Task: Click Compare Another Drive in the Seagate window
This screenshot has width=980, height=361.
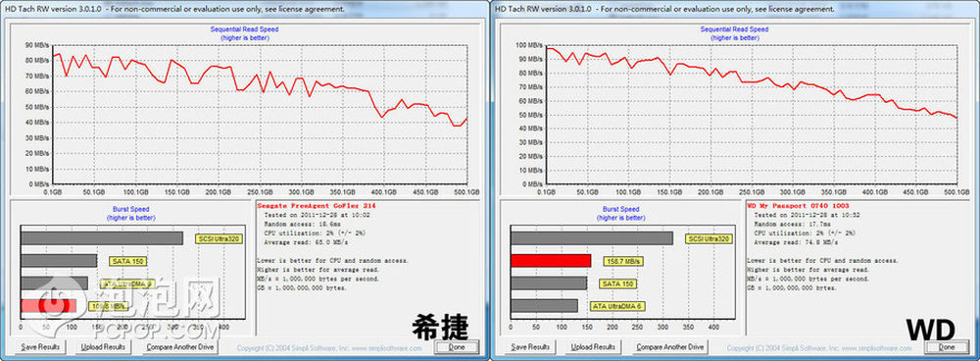Action: pos(180,346)
